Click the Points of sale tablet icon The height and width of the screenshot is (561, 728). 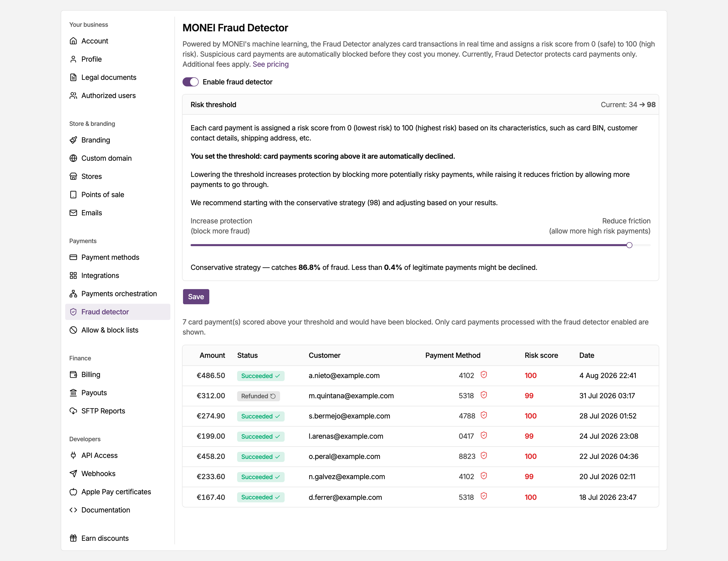(x=73, y=195)
